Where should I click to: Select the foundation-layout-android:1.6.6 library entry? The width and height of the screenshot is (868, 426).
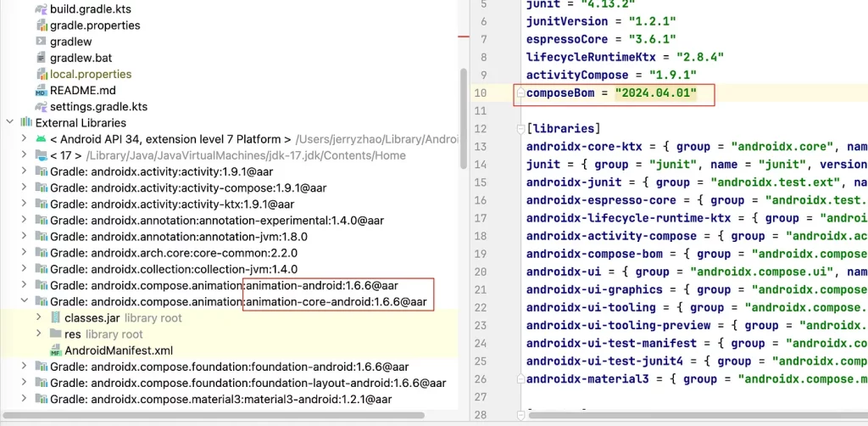(248, 383)
